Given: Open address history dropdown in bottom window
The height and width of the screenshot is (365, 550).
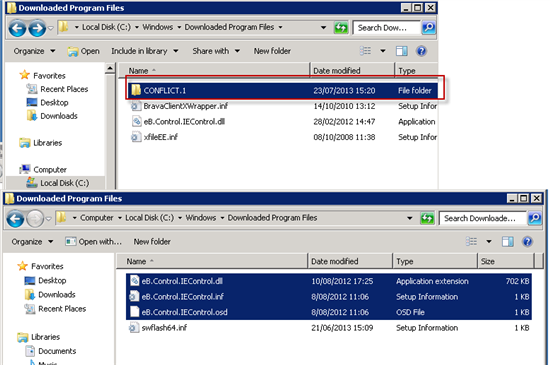Looking at the screenshot, I should pyautogui.click(x=409, y=218).
